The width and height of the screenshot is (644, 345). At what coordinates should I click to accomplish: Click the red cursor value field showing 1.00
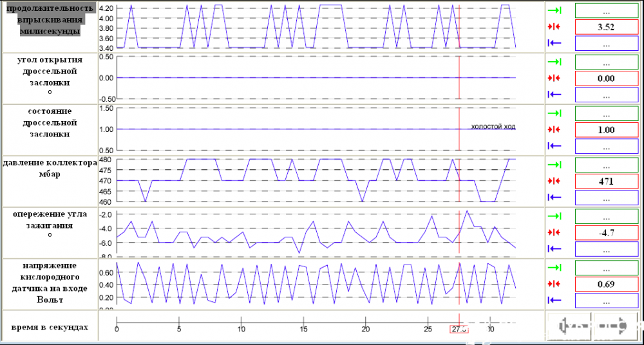(606, 129)
